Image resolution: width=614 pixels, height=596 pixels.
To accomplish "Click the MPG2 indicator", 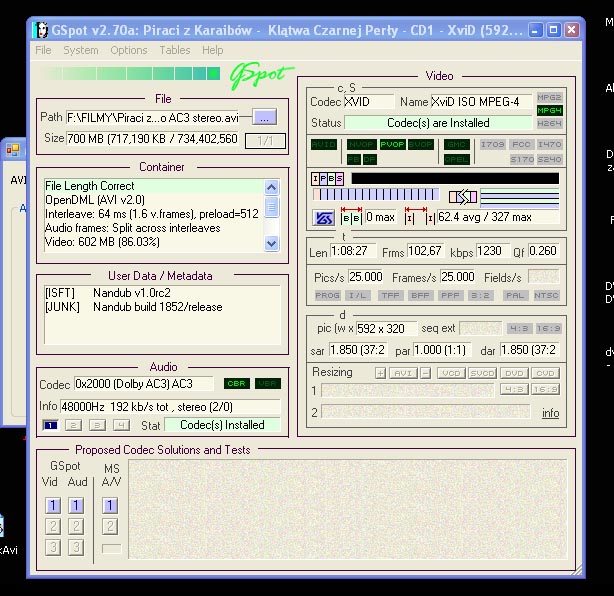I will point(549,97).
